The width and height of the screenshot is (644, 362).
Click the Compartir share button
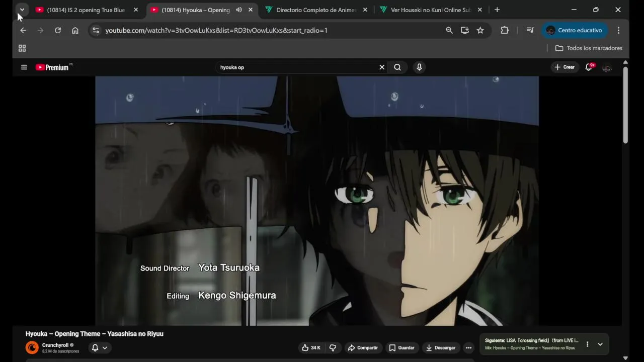pyautogui.click(x=363, y=347)
